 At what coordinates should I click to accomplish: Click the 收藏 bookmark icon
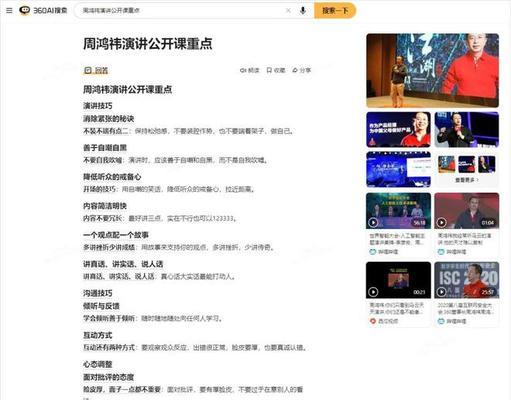[276, 70]
